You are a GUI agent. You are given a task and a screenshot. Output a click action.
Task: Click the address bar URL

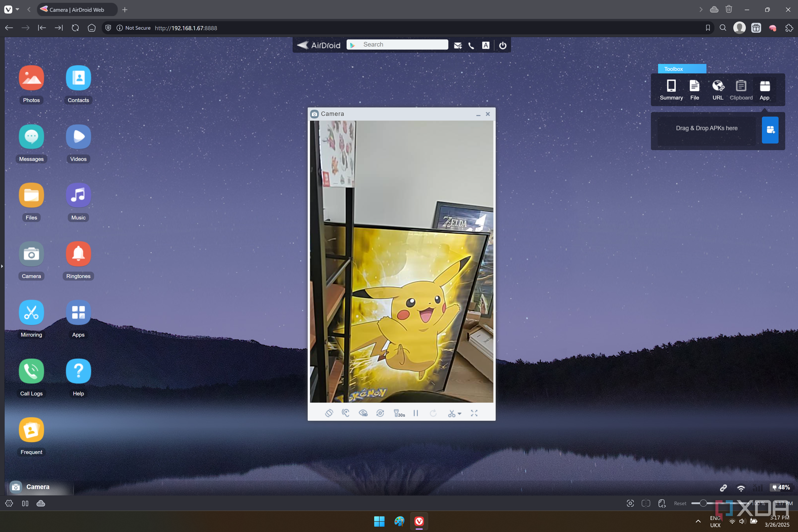pos(186,28)
